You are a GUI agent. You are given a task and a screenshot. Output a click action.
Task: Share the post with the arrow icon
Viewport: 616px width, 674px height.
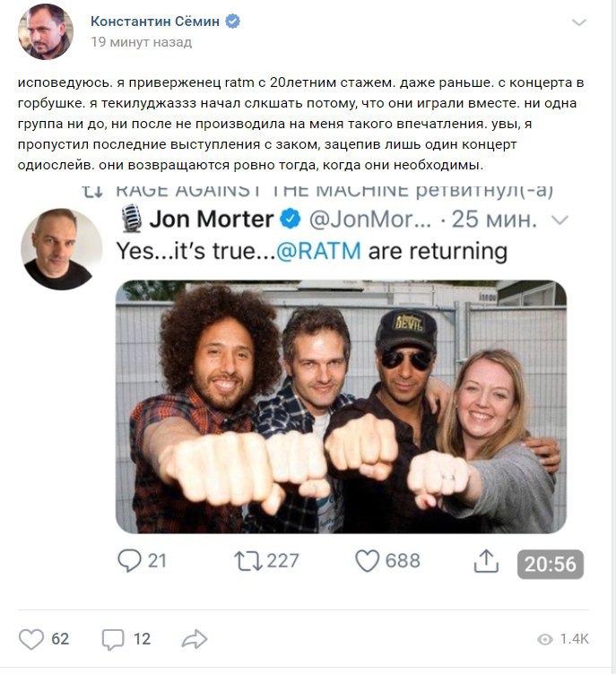[195, 639]
